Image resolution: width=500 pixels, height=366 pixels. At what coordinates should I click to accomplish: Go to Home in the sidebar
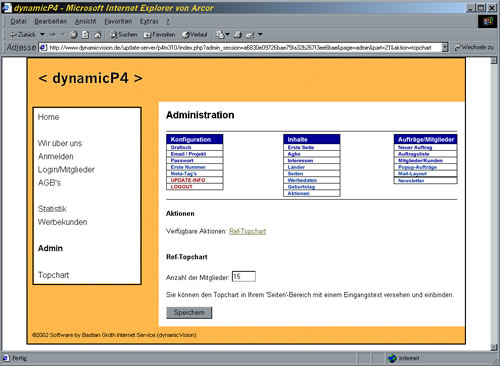[x=48, y=117]
